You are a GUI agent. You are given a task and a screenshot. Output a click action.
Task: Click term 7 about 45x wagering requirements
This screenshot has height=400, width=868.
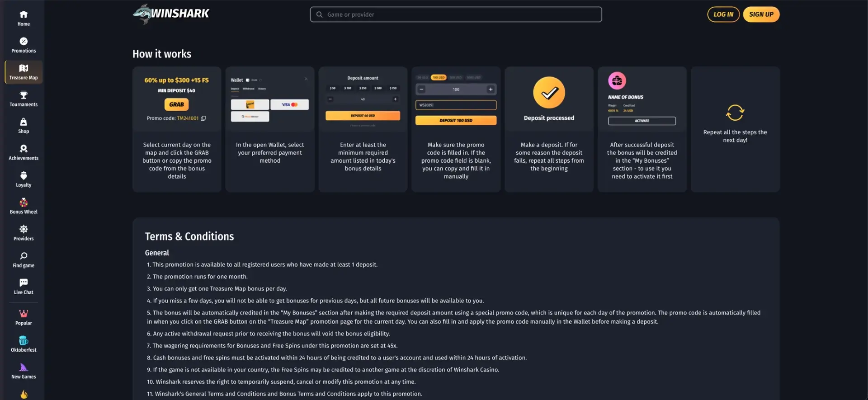click(272, 346)
